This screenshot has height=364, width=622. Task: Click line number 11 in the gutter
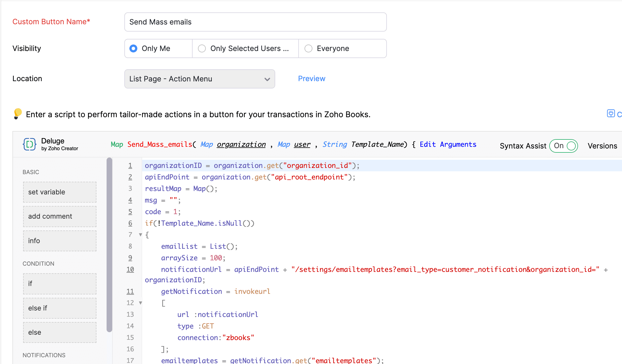pyautogui.click(x=130, y=292)
